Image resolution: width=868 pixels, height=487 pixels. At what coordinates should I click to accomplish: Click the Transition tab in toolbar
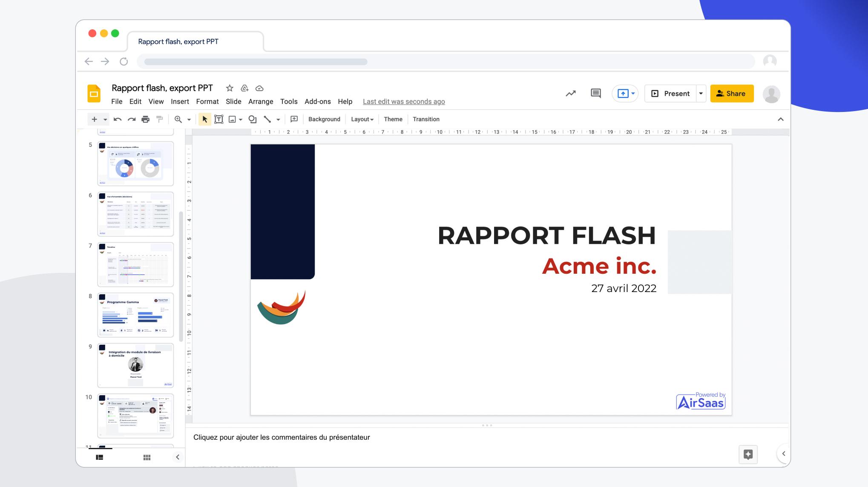(426, 119)
